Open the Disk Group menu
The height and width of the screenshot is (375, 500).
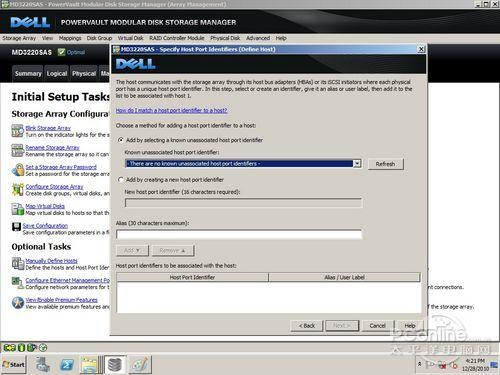tap(99, 38)
